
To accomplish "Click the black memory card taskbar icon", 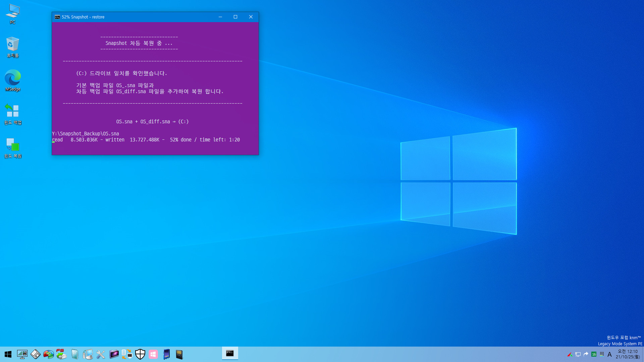I will tap(179, 354).
